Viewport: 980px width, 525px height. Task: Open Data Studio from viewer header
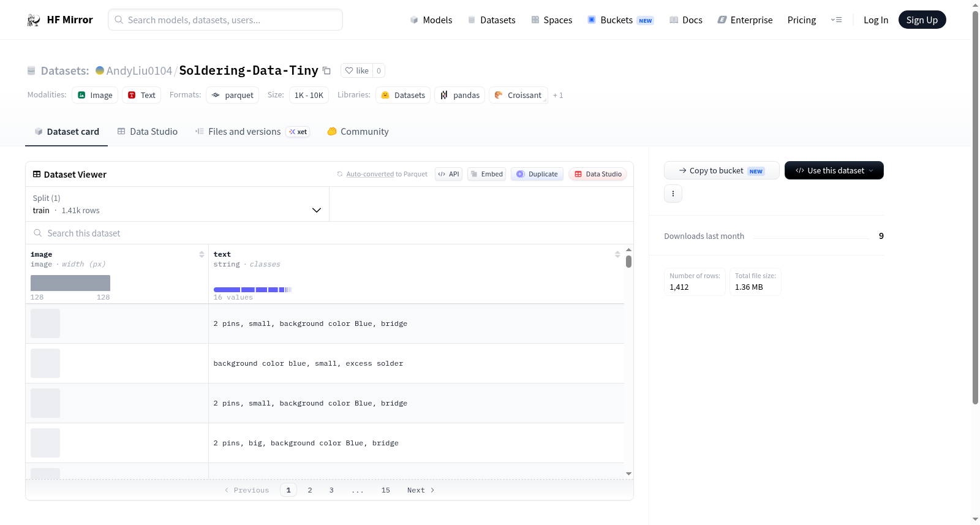tap(598, 174)
